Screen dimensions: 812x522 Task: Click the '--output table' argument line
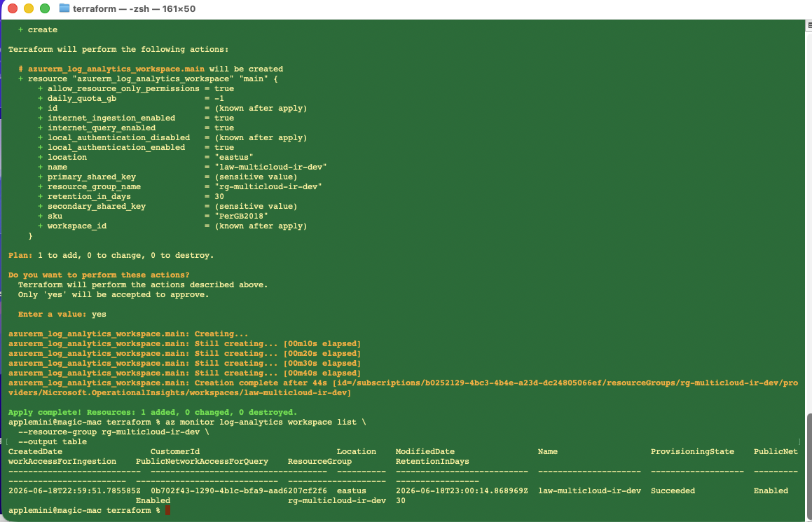[x=53, y=442]
